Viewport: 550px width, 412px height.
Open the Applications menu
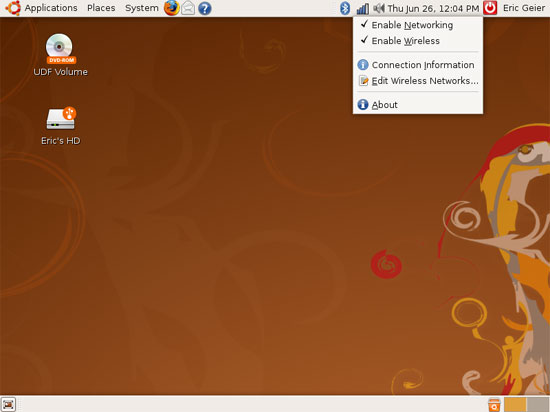click(51, 8)
